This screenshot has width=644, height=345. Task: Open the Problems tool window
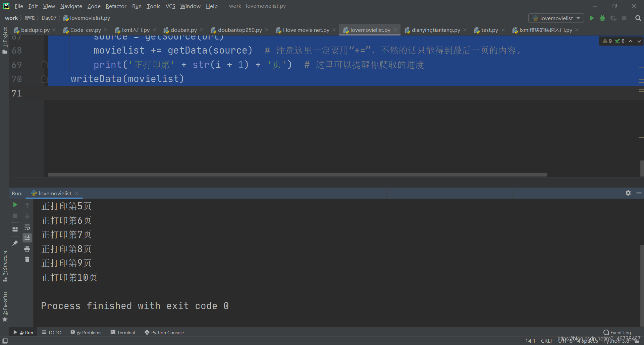point(86,332)
